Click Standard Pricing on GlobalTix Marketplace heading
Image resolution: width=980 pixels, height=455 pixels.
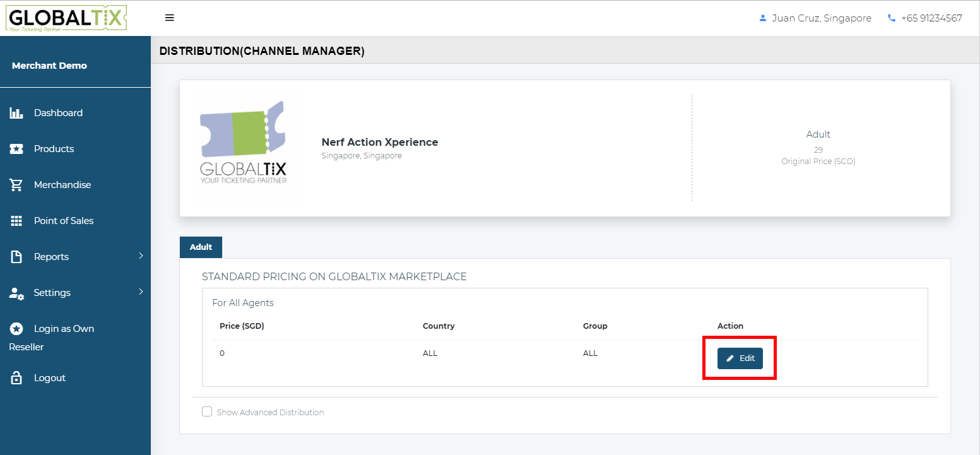[334, 276]
